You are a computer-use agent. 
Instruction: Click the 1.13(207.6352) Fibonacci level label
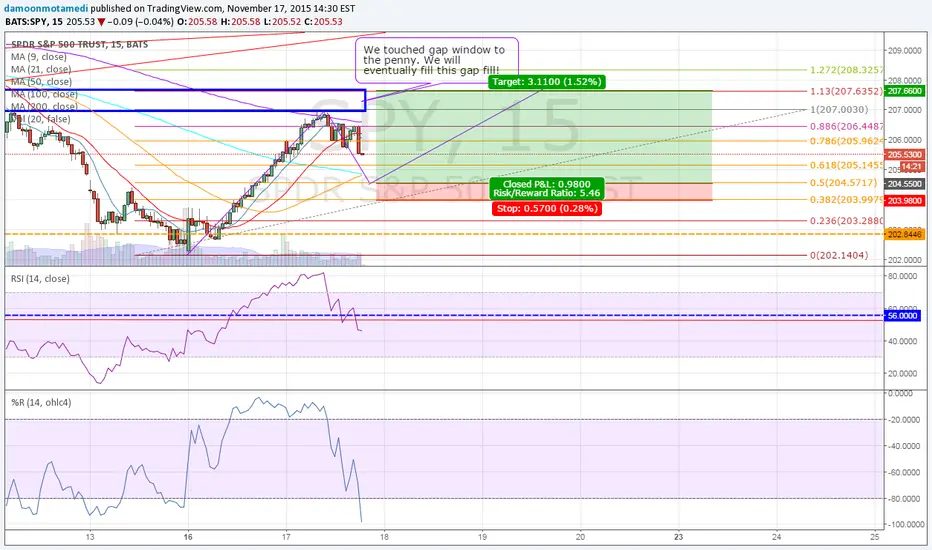tap(846, 91)
